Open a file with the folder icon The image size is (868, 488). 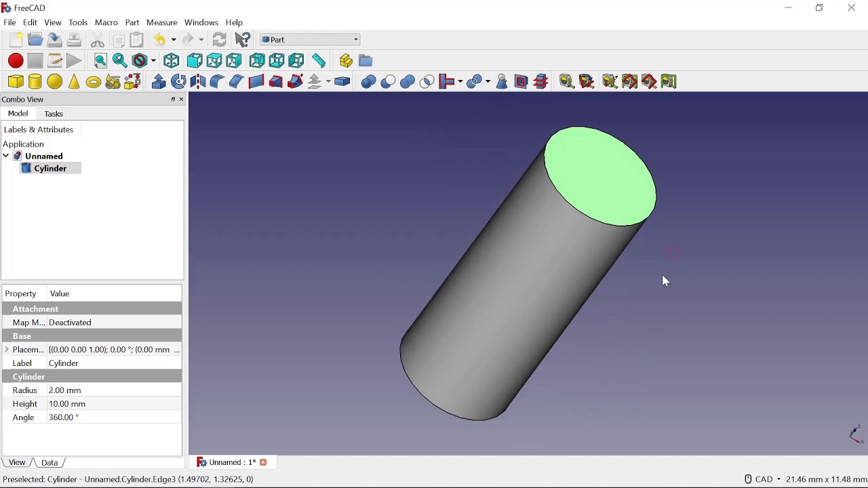click(35, 40)
